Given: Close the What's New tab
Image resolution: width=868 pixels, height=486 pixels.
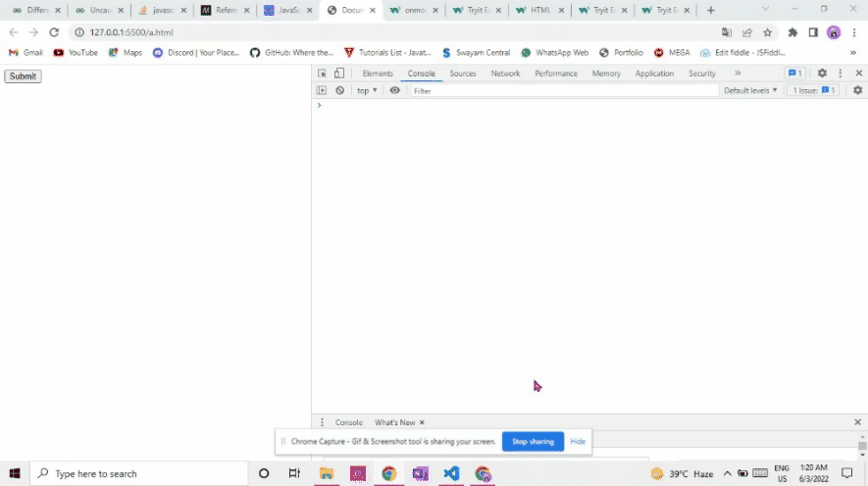Looking at the screenshot, I should point(422,422).
